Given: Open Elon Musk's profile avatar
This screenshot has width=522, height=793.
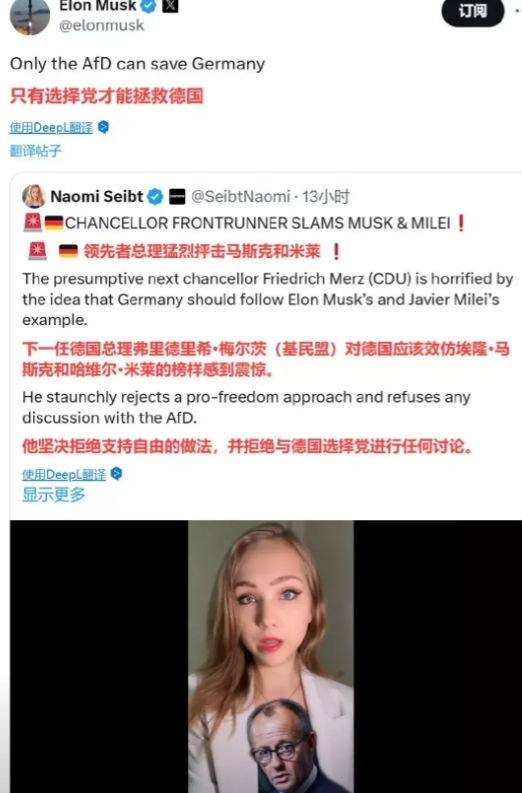Looking at the screenshot, I should click(x=30, y=15).
